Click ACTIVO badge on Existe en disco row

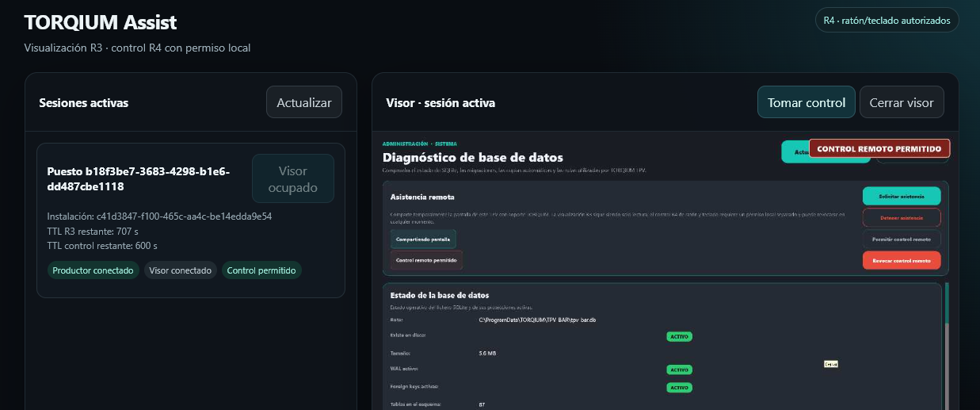(x=679, y=336)
